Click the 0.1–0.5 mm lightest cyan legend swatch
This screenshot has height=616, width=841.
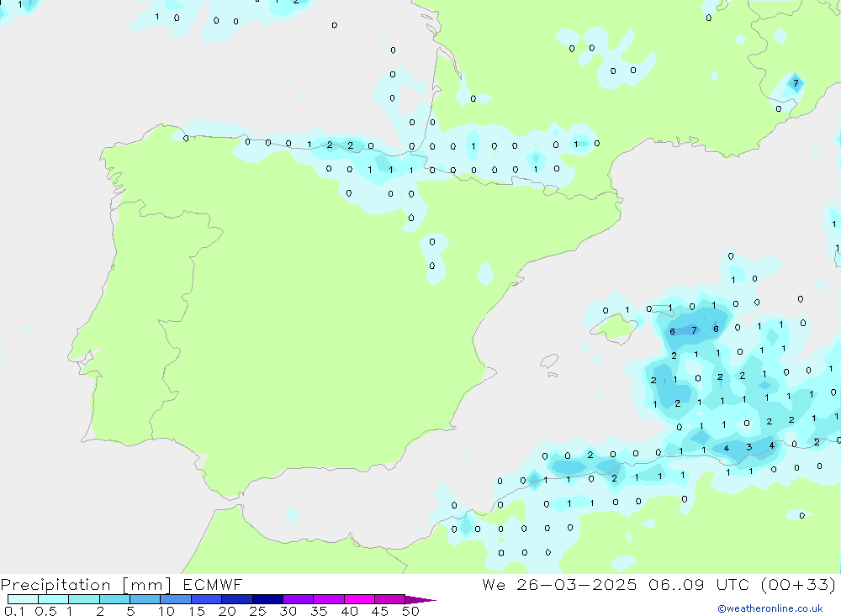coord(23,599)
